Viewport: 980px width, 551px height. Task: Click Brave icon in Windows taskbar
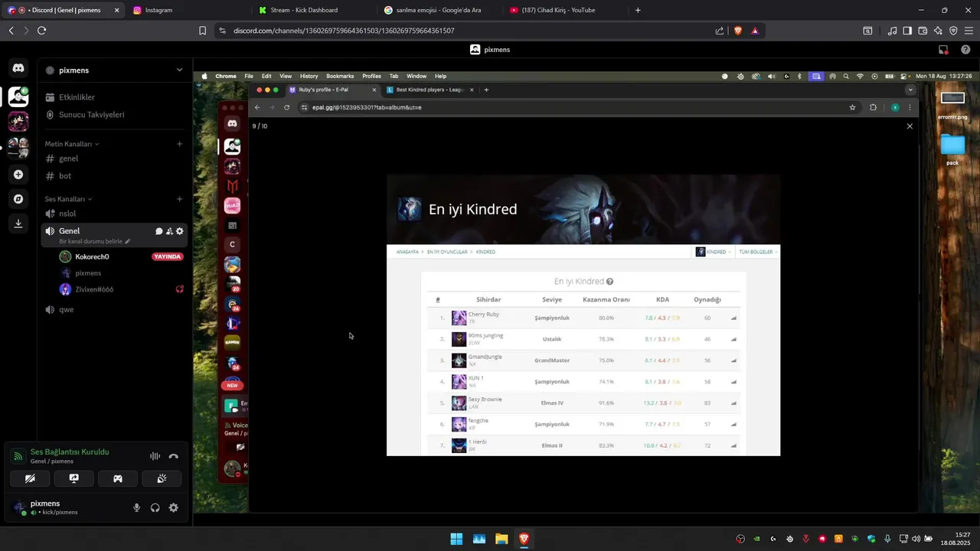point(524,539)
